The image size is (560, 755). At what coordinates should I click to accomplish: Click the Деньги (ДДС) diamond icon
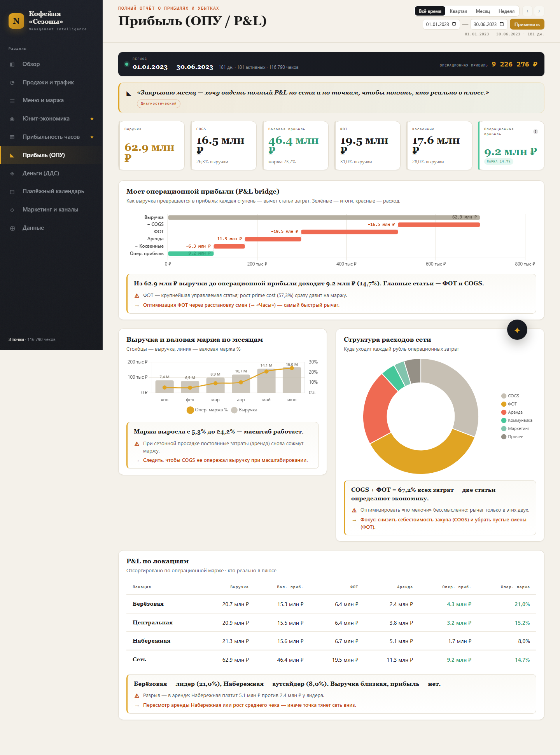12,174
